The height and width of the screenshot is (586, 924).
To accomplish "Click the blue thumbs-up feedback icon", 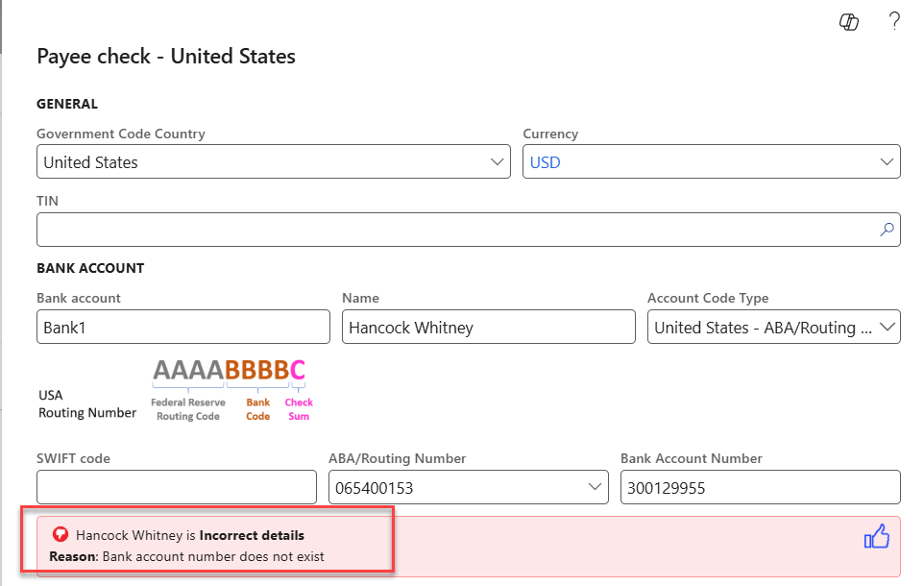I will (x=877, y=538).
